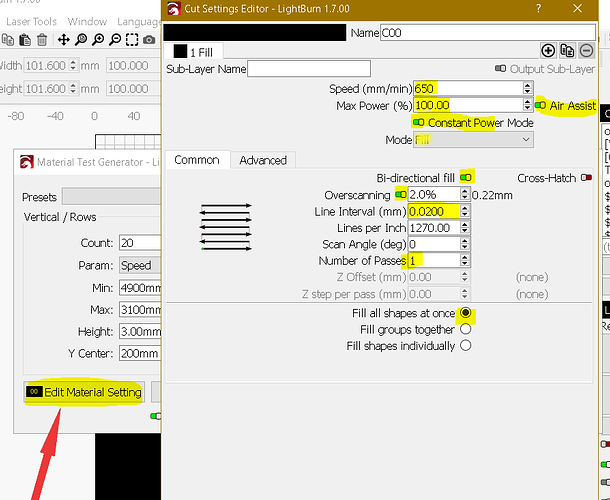Click the trash delete icon in toolbar

pyautogui.click(x=41, y=40)
